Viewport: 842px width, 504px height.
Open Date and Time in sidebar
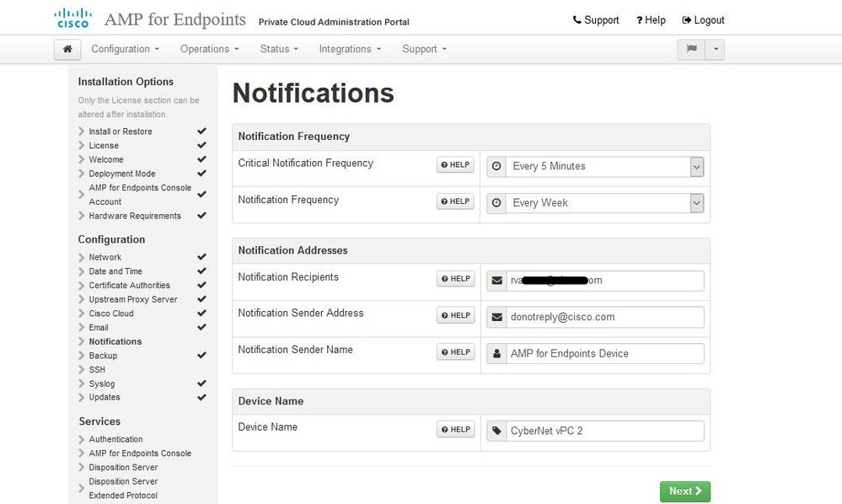pyautogui.click(x=115, y=271)
